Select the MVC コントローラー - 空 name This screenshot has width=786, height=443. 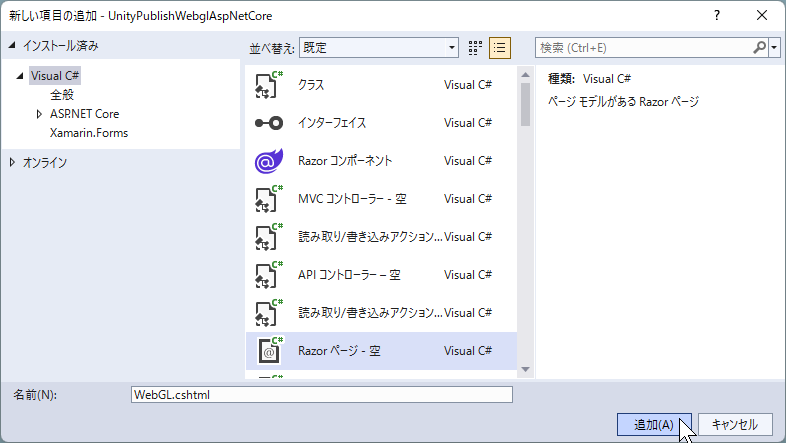(352, 199)
